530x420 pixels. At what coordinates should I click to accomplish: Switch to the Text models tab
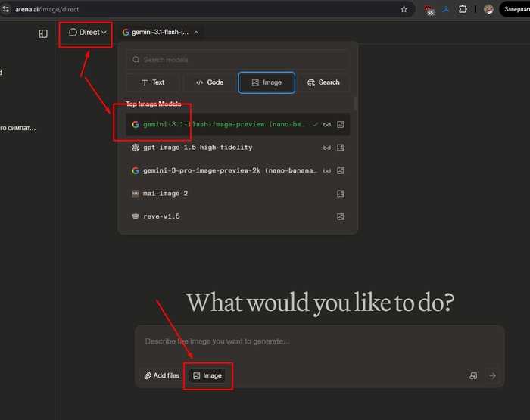click(x=153, y=82)
